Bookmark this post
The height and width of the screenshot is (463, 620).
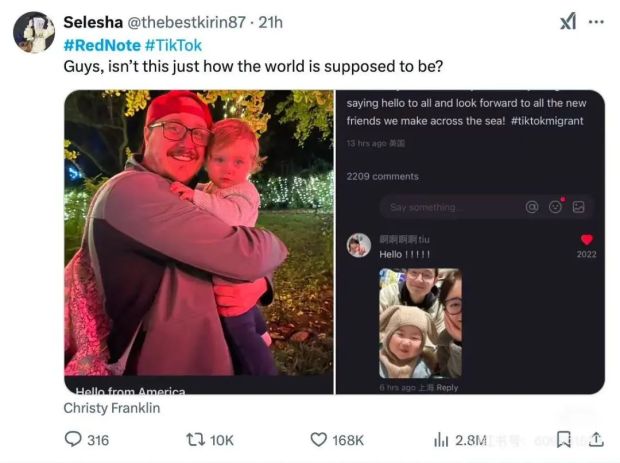(x=564, y=439)
